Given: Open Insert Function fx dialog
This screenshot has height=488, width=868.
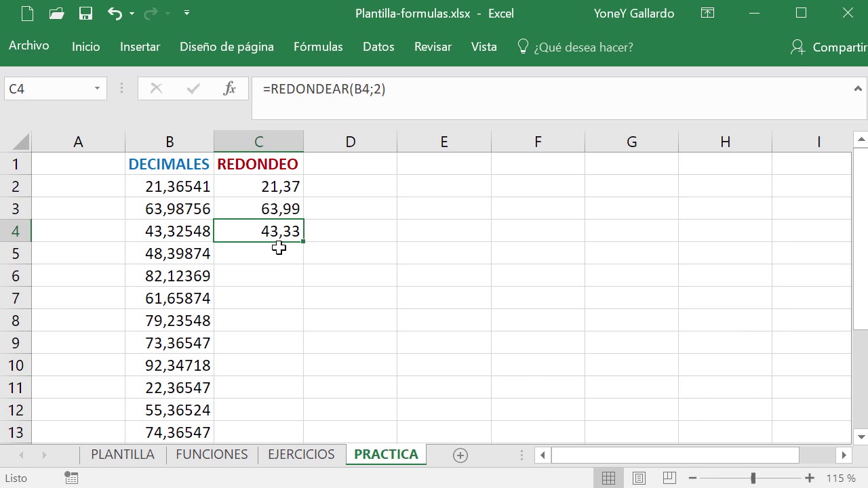Looking at the screenshot, I should 229,89.
